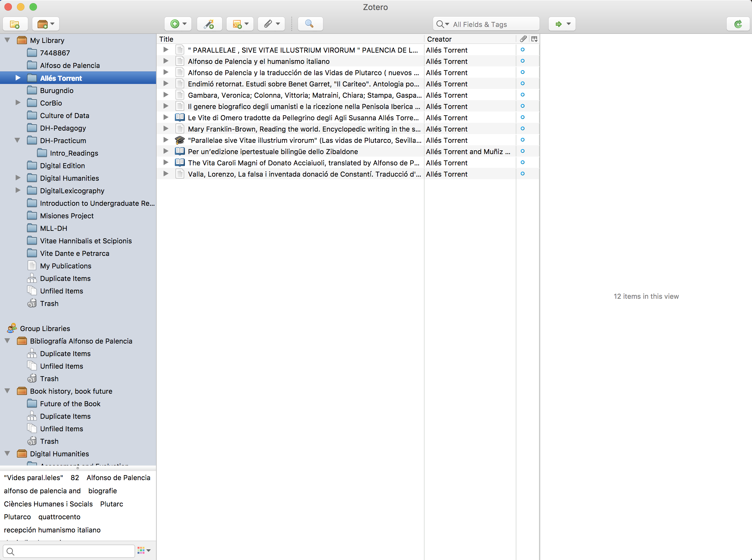Click book icon of The Vita Caroli Magni

(x=180, y=163)
